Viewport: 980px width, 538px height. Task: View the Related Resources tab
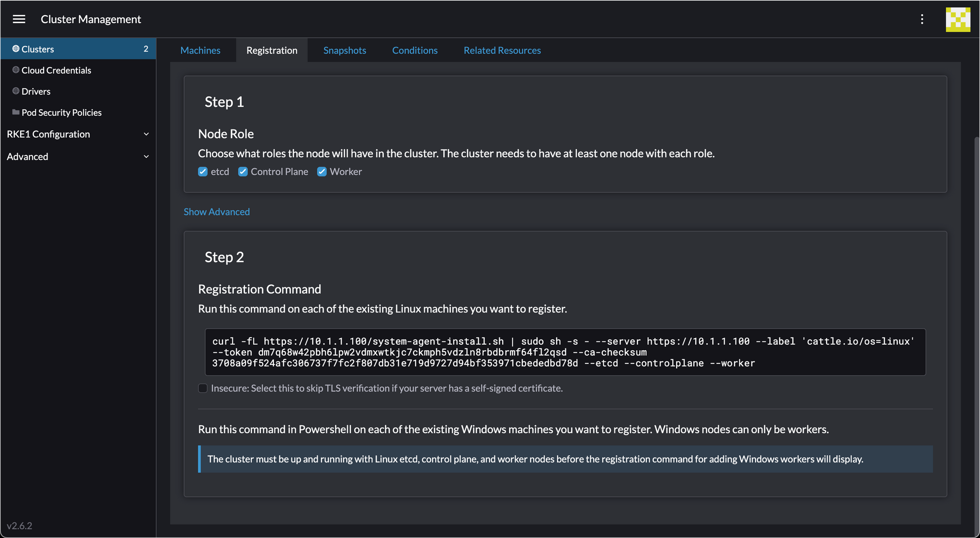tap(502, 51)
